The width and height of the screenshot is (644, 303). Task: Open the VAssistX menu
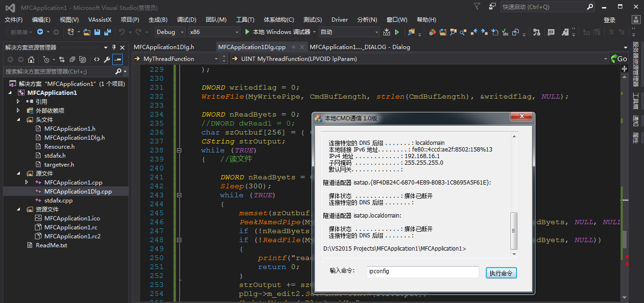tap(100, 20)
